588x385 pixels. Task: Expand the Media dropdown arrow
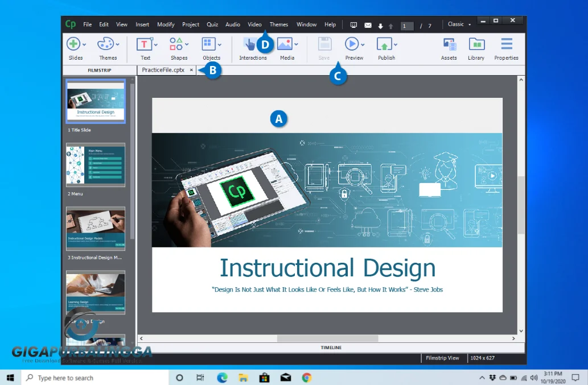(296, 44)
